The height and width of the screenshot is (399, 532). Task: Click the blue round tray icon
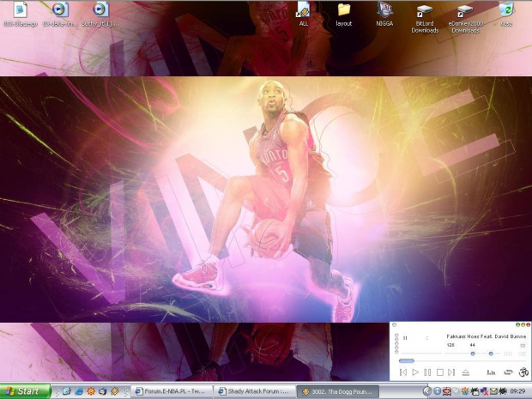click(x=438, y=391)
